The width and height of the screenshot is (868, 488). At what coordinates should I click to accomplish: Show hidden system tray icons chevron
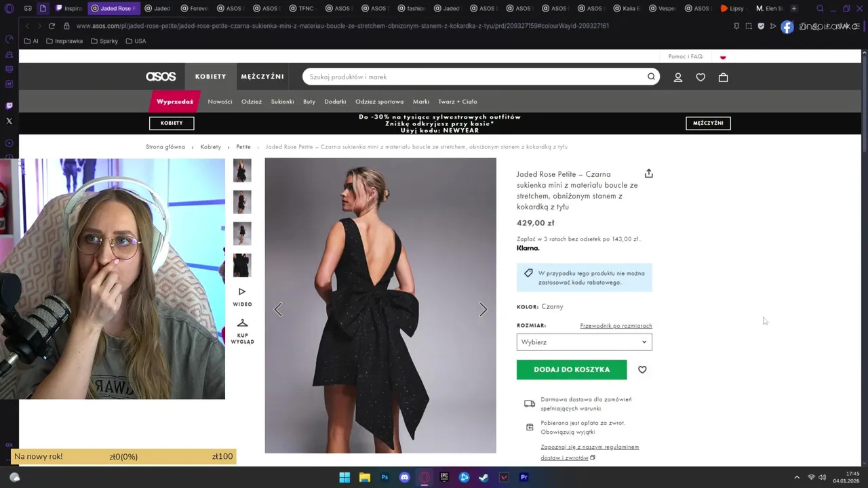pyautogui.click(x=797, y=477)
